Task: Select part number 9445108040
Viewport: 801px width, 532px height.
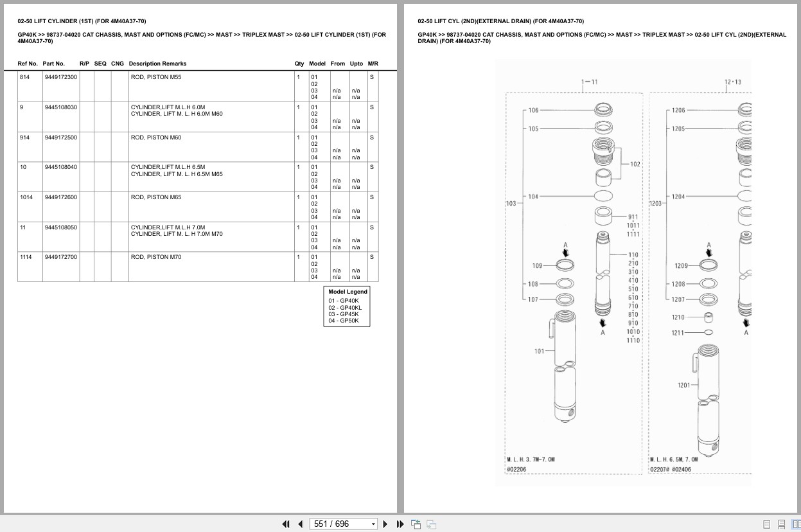Action: pos(61,167)
